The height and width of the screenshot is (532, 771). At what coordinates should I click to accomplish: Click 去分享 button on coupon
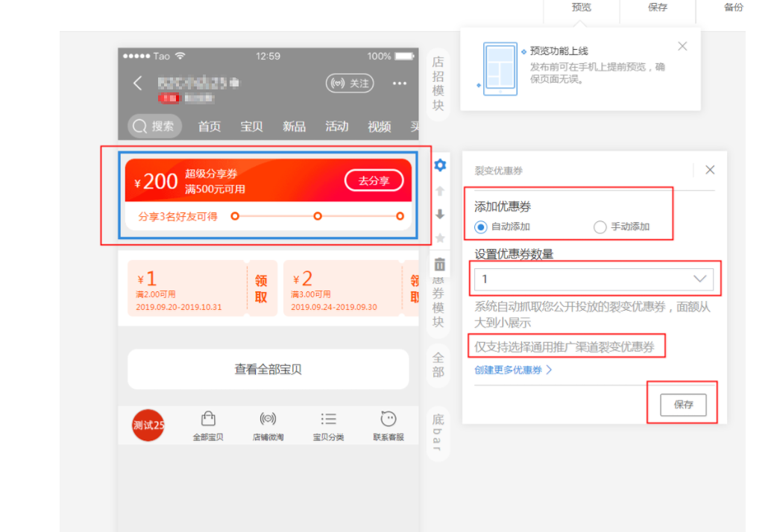click(374, 181)
